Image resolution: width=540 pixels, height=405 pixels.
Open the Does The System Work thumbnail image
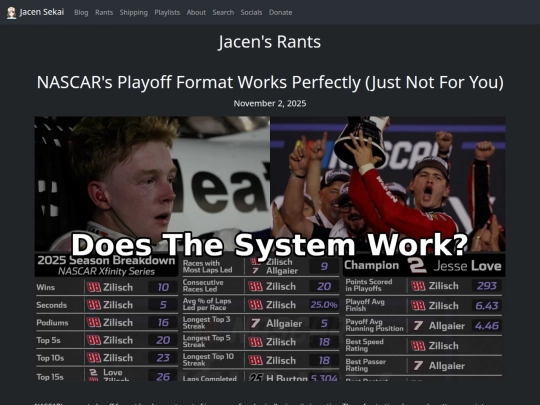(270, 248)
